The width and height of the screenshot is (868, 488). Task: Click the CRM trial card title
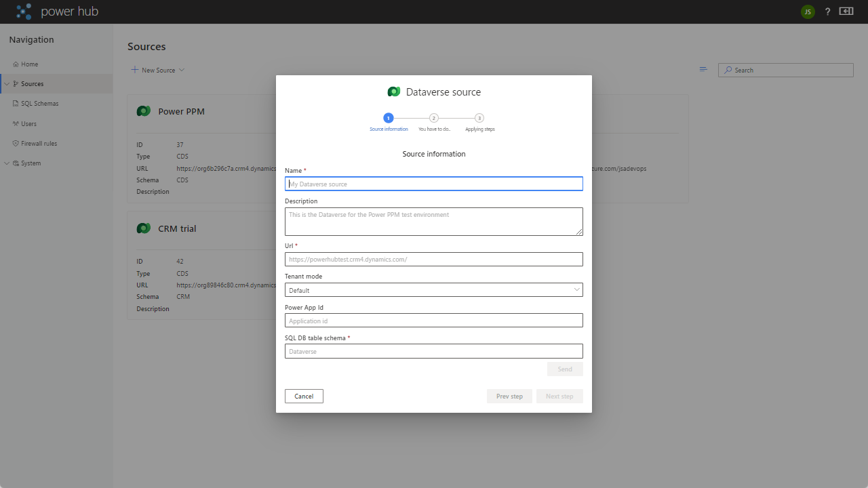click(x=177, y=228)
